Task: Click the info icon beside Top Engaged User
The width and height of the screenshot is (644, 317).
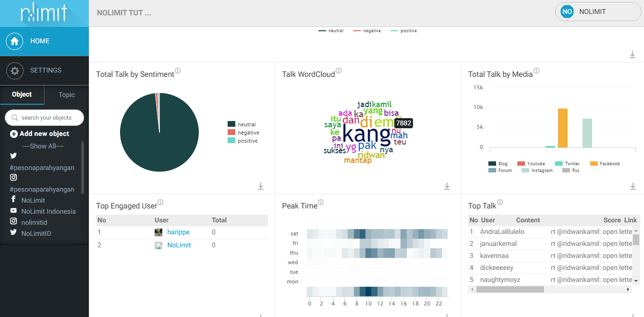Action: pos(160,203)
